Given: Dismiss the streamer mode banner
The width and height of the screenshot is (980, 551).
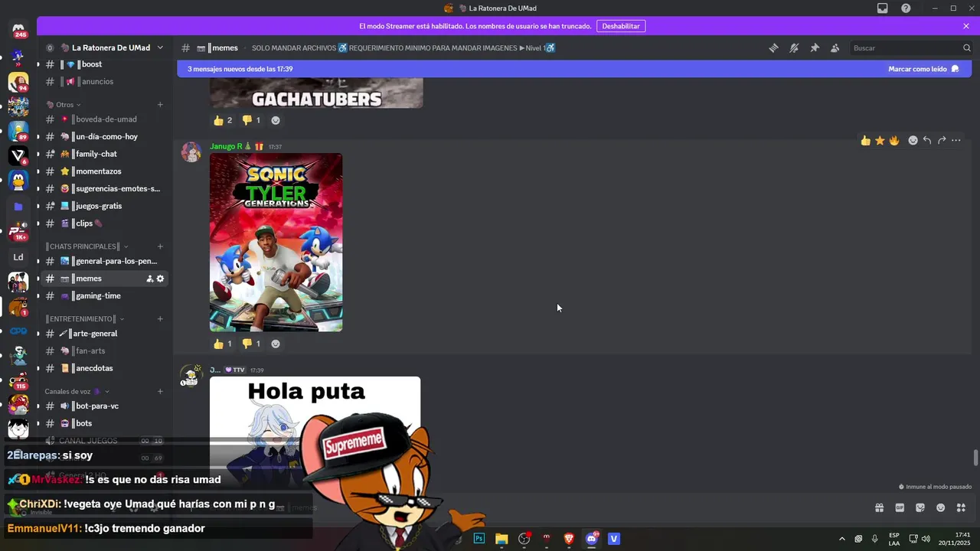Looking at the screenshot, I should pyautogui.click(x=966, y=26).
